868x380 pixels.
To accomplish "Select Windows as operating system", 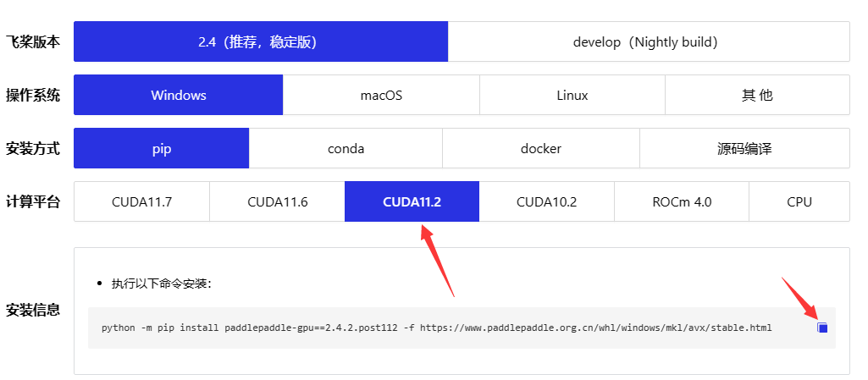I will click(x=178, y=95).
